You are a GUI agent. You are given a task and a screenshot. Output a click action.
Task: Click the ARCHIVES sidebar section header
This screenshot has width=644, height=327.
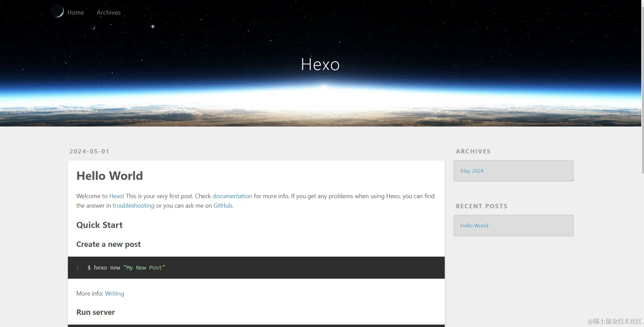point(473,151)
